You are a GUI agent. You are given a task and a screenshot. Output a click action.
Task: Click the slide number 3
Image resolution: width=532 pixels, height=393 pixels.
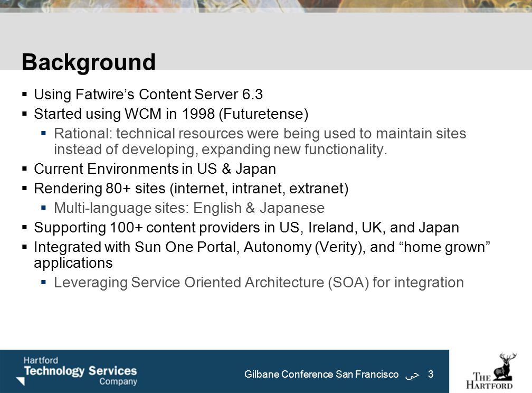[x=431, y=375]
